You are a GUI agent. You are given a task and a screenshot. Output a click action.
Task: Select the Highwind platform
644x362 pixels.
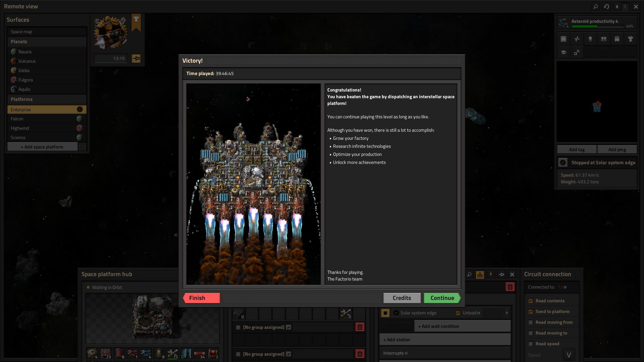tap(47, 128)
